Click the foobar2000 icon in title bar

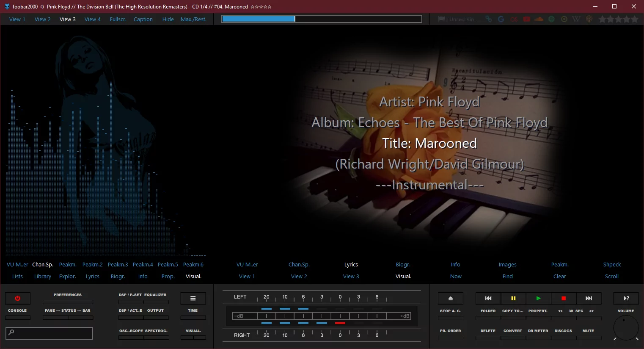[7, 6]
